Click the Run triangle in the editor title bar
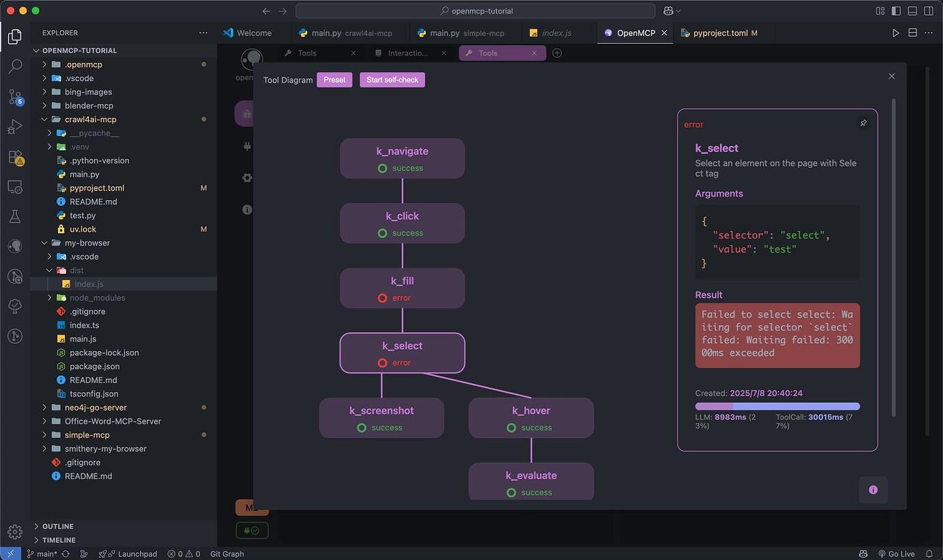Screen dimensions: 943x560 pyautogui.click(x=896, y=33)
